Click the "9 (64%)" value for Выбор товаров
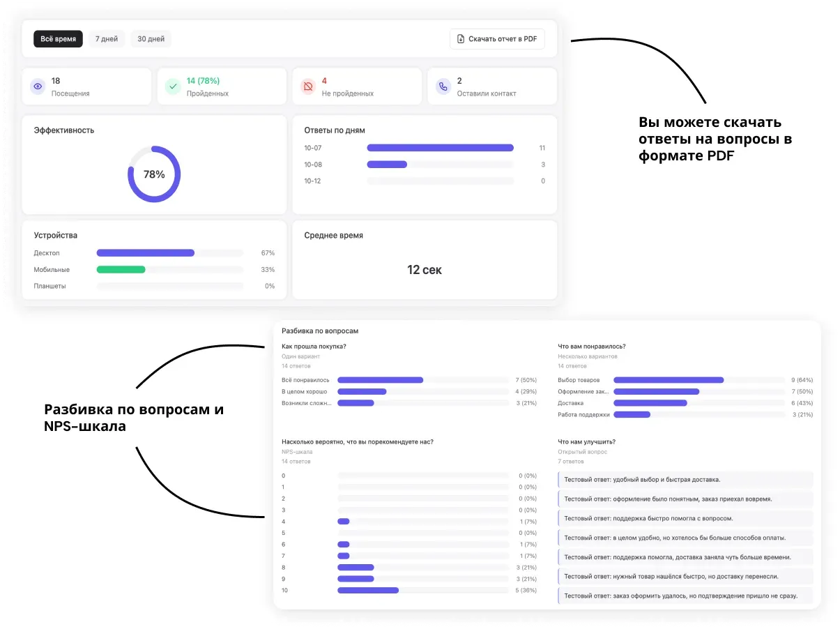840x629 pixels. [802, 380]
